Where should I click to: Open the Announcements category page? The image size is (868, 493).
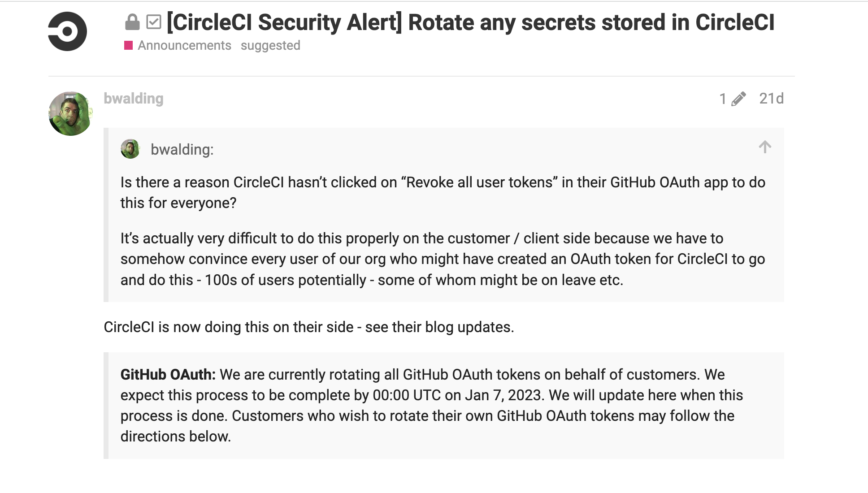pyautogui.click(x=184, y=45)
